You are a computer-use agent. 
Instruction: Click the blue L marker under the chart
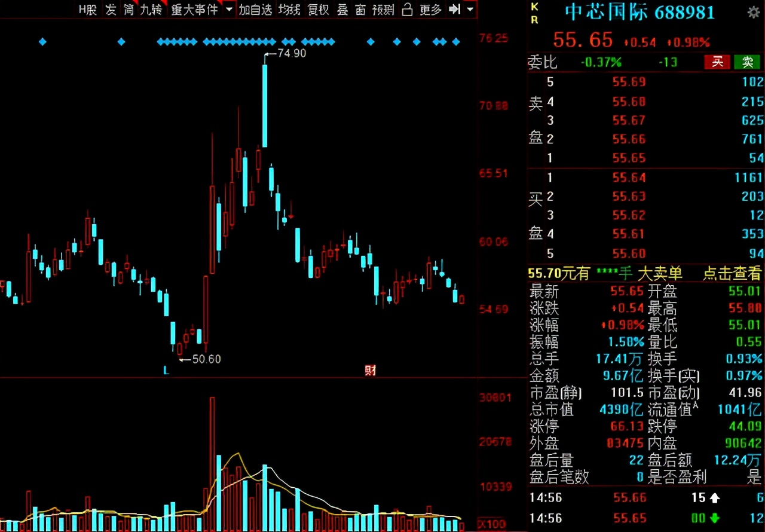point(166,371)
